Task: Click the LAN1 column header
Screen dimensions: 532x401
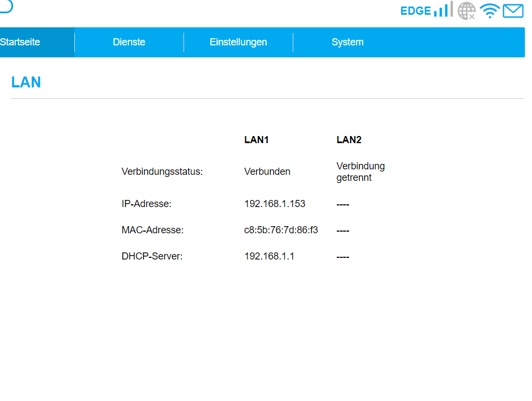Action: click(256, 140)
